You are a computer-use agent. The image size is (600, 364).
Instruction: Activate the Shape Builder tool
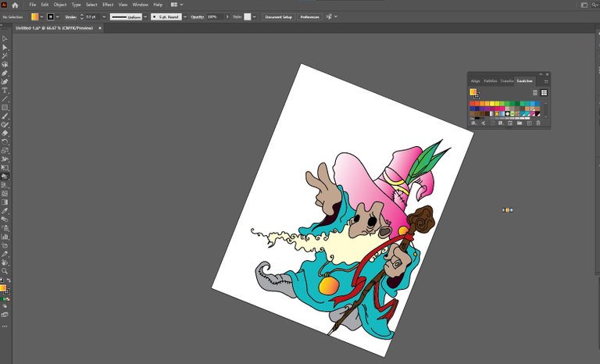click(5, 177)
